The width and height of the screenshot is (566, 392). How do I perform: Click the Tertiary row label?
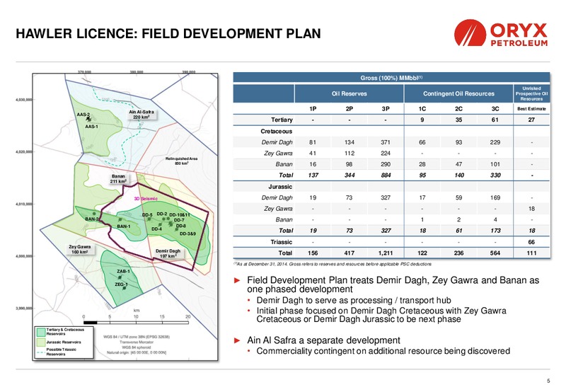click(x=282, y=120)
